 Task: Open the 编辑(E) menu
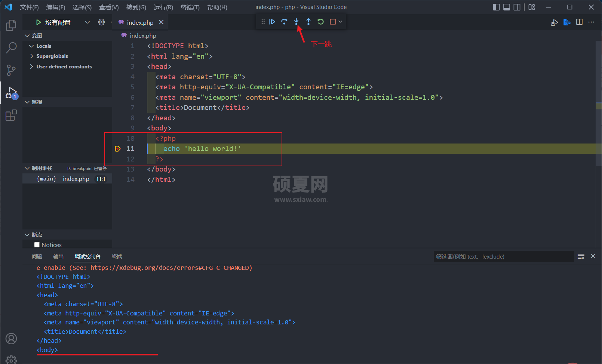56,7
